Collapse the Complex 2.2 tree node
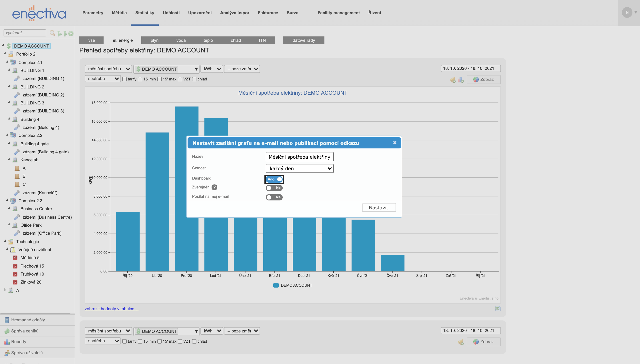 pyautogui.click(x=7, y=135)
